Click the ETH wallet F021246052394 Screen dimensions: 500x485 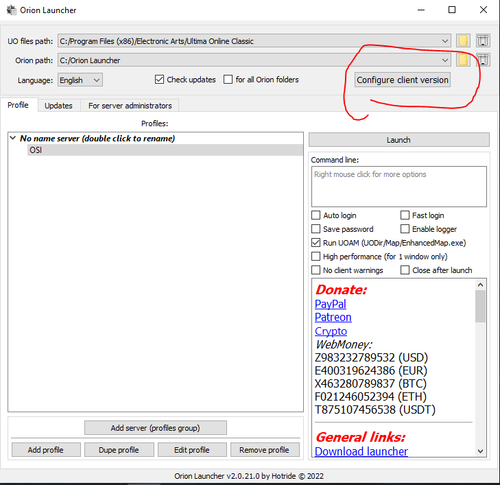pos(371,397)
